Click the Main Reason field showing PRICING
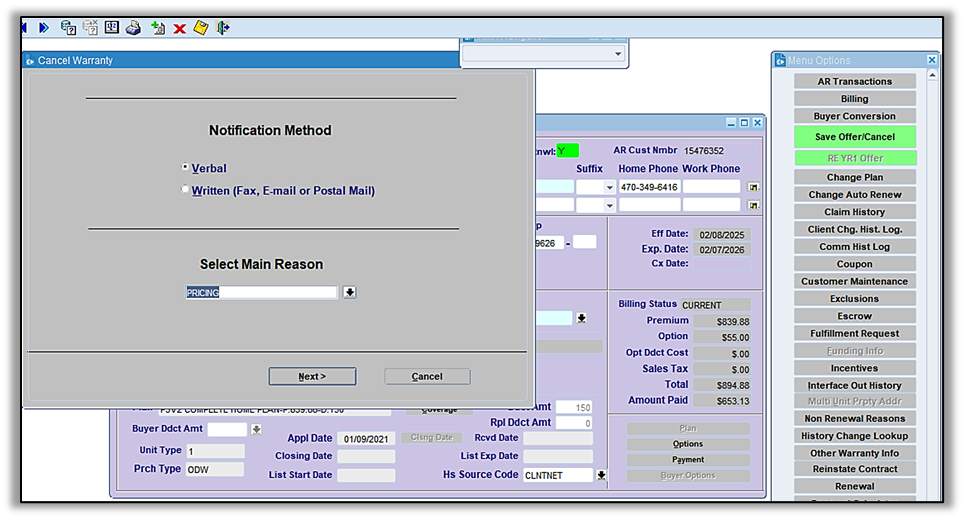 point(262,293)
